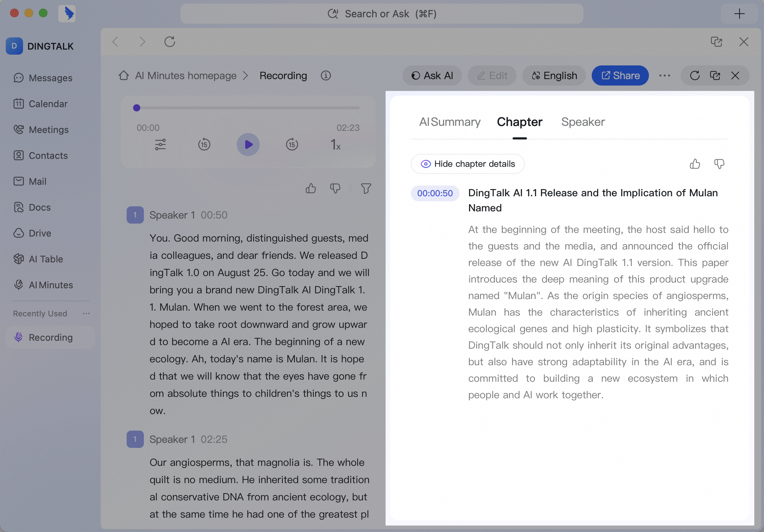This screenshot has width=764, height=532.
Task: Open the three-dot more options menu
Action: 665,75
